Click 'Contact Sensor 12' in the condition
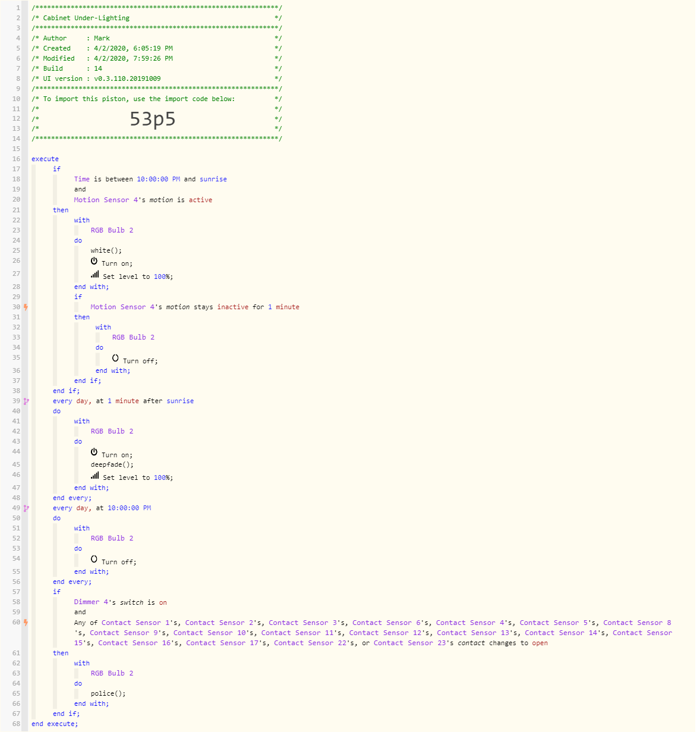This screenshot has height=732, width=700. 385,633
